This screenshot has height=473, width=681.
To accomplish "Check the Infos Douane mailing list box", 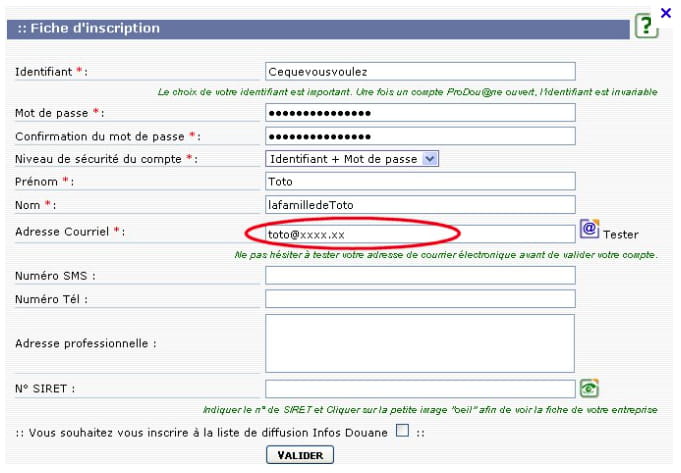I will pyautogui.click(x=402, y=432).
